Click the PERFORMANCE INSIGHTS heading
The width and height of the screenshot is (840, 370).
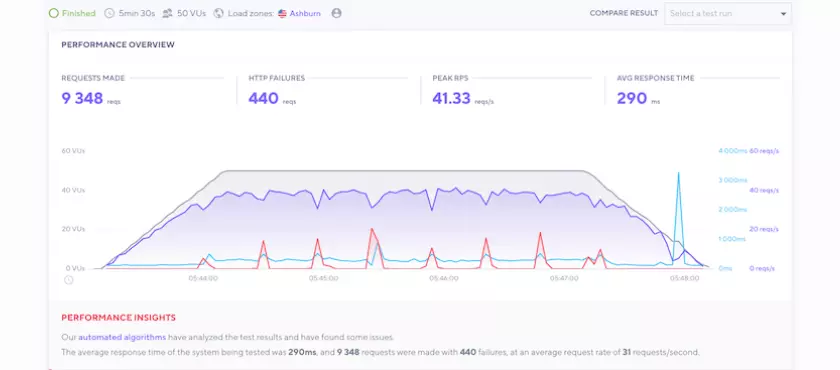(118, 318)
